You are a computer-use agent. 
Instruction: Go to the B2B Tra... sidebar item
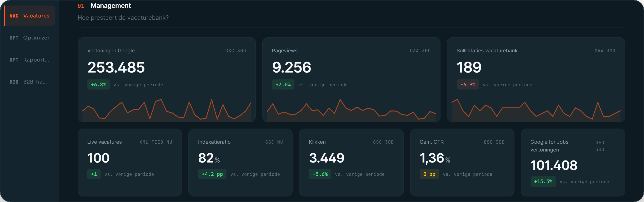tap(30, 82)
